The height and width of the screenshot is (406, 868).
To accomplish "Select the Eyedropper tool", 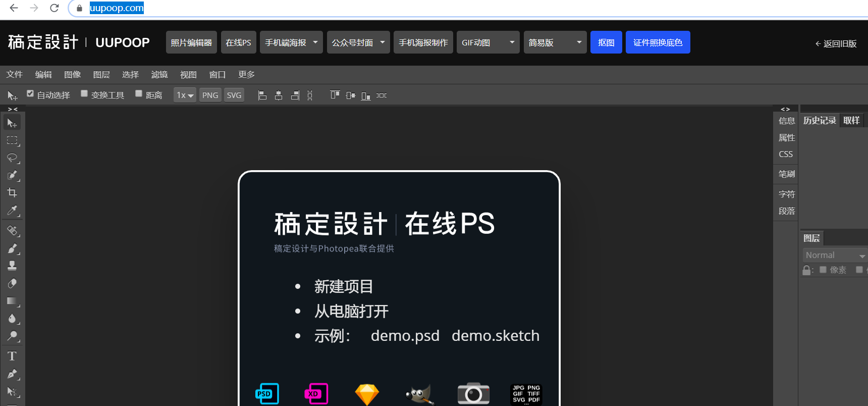I will click(12, 210).
